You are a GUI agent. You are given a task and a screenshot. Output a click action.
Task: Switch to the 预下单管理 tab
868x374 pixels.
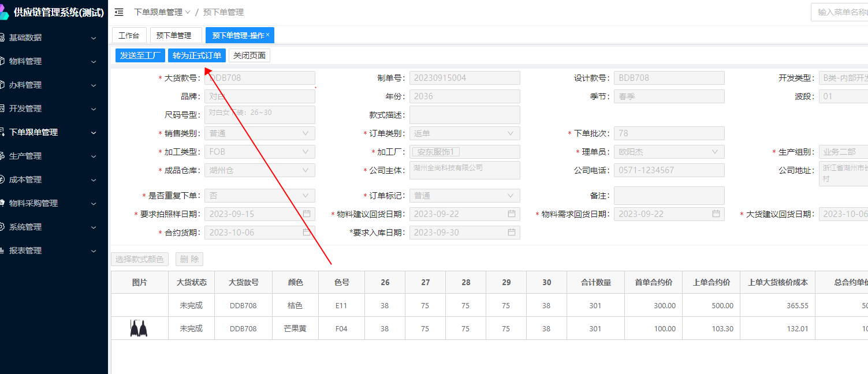click(175, 35)
